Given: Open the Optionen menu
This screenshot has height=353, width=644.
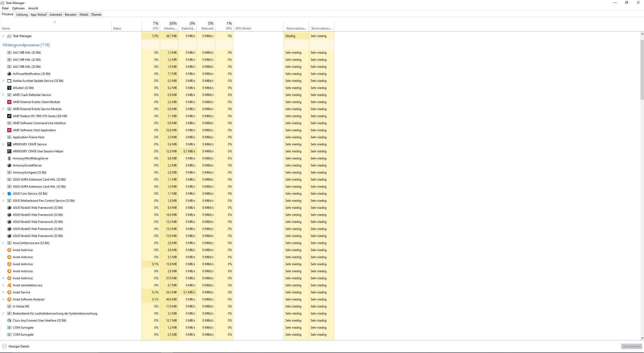Looking at the screenshot, I should pyautogui.click(x=18, y=8).
